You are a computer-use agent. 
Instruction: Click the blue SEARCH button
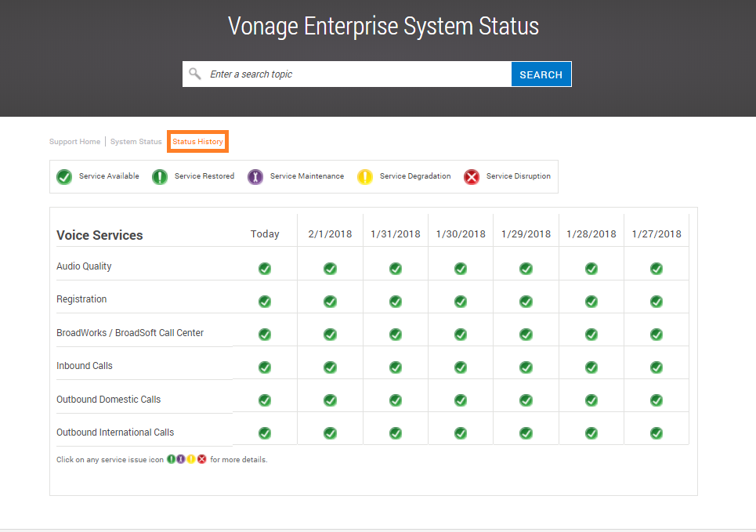pyautogui.click(x=541, y=74)
